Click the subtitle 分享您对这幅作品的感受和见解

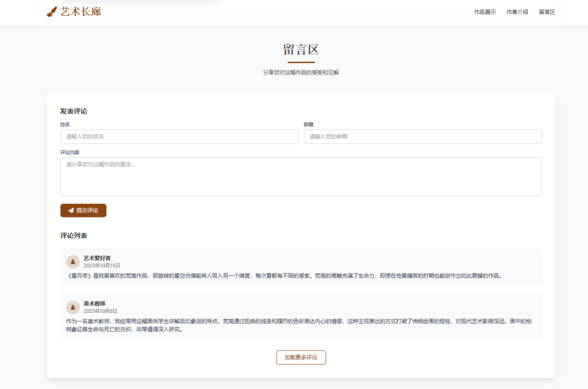tap(301, 71)
